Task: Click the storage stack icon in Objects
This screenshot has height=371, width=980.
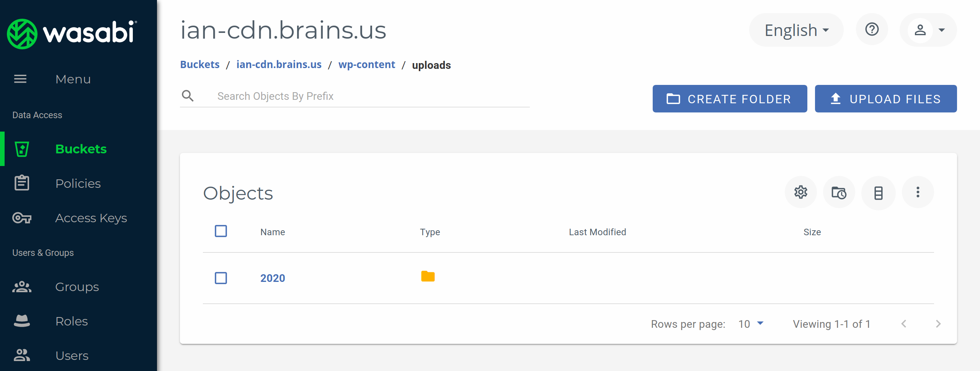Action: 878,193
